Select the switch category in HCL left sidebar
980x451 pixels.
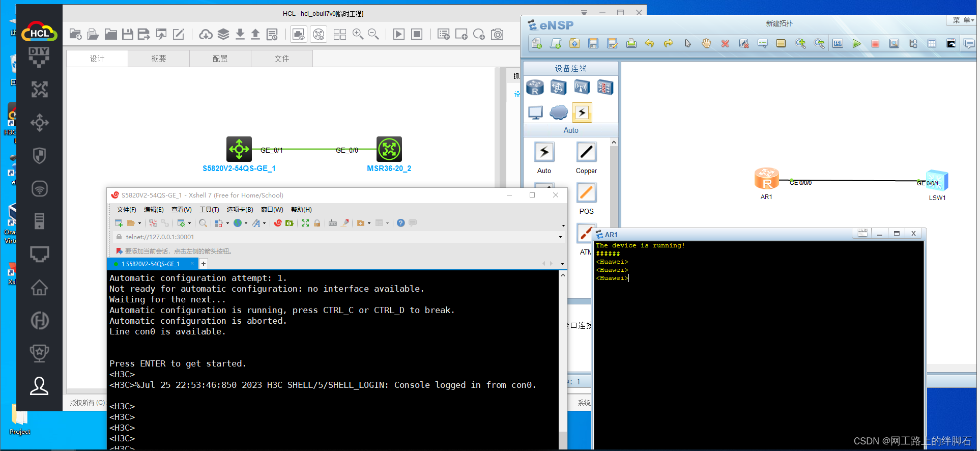pyautogui.click(x=39, y=122)
